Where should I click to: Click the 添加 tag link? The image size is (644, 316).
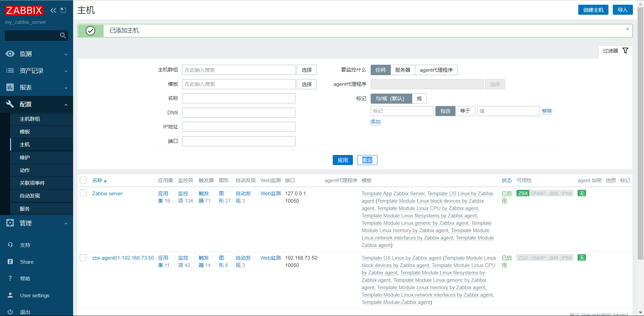(x=375, y=122)
